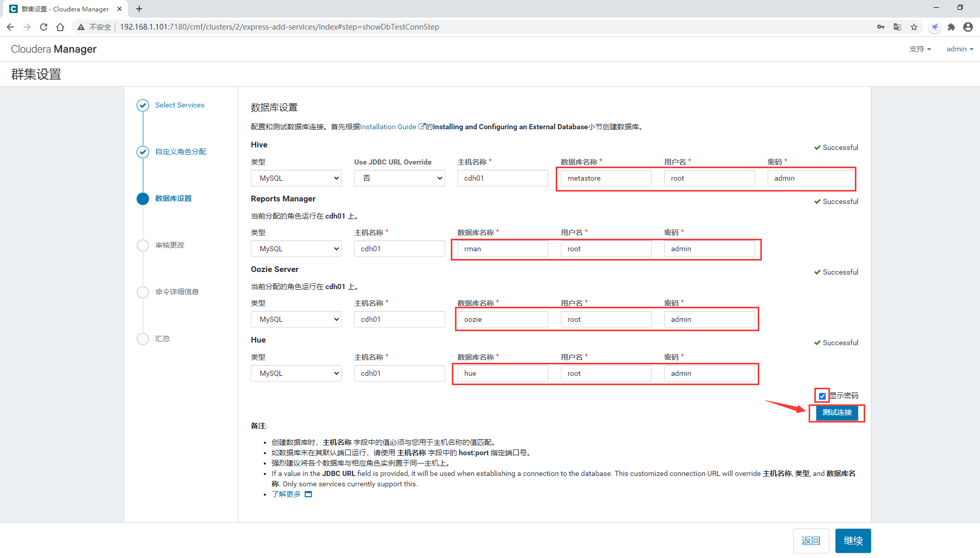
Task: Click 命令详细信息 step label
Action: (177, 292)
